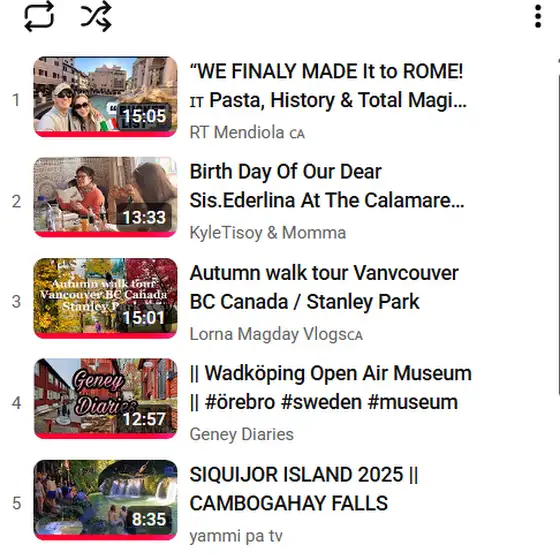Viewport: 560px width, 560px height.
Task: Play the Cambogahay Falls thumbnail
Action: pos(105,500)
